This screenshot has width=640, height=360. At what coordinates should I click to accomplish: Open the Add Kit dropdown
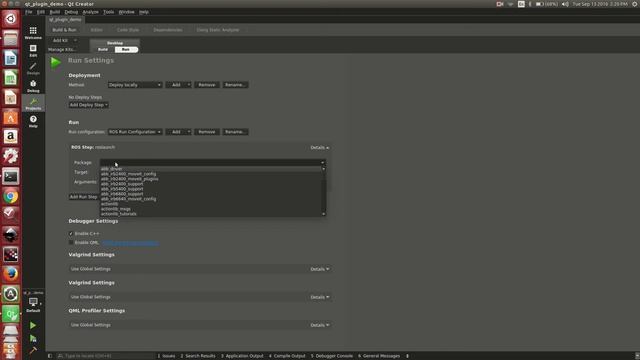click(x=64, y=40)
